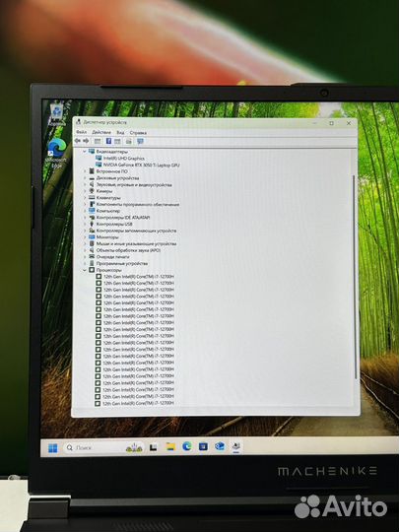Viewport: 399px width, 532px height.
Task: Open the Файл menu
Action: click(81, 132)
